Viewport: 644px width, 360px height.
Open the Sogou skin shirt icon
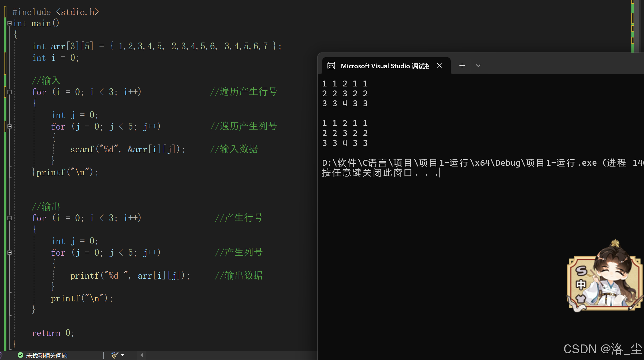point(580,298)
